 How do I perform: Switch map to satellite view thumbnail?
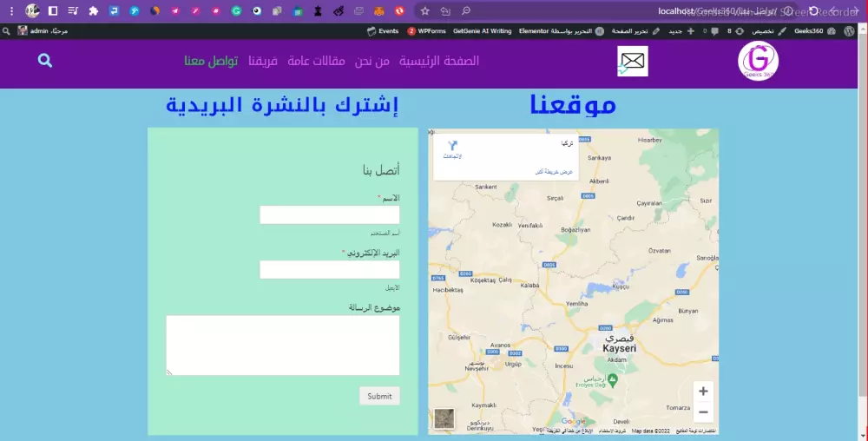click(x=444, y=419)
